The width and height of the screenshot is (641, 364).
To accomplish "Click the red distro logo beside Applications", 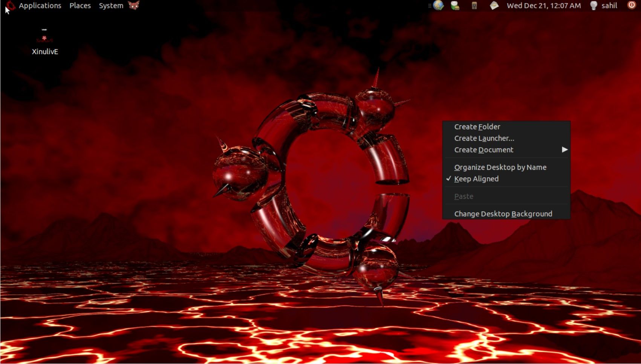I will click(11, 5).
